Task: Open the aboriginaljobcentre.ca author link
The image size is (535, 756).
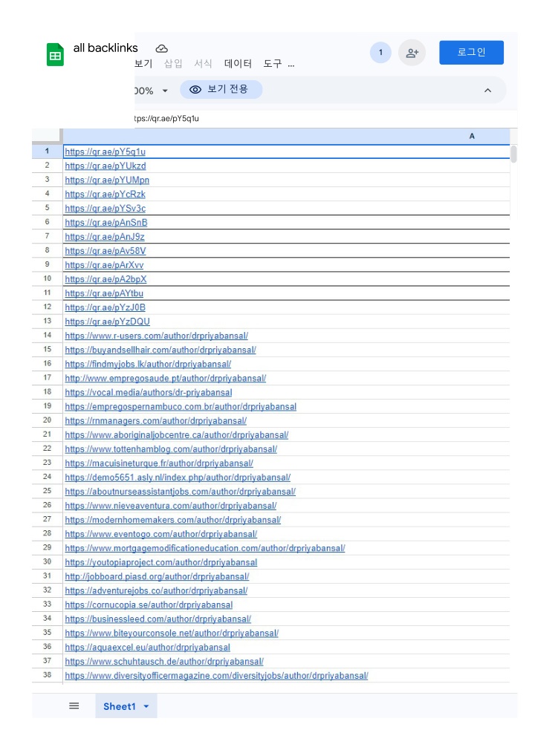Action: point(177,434)
